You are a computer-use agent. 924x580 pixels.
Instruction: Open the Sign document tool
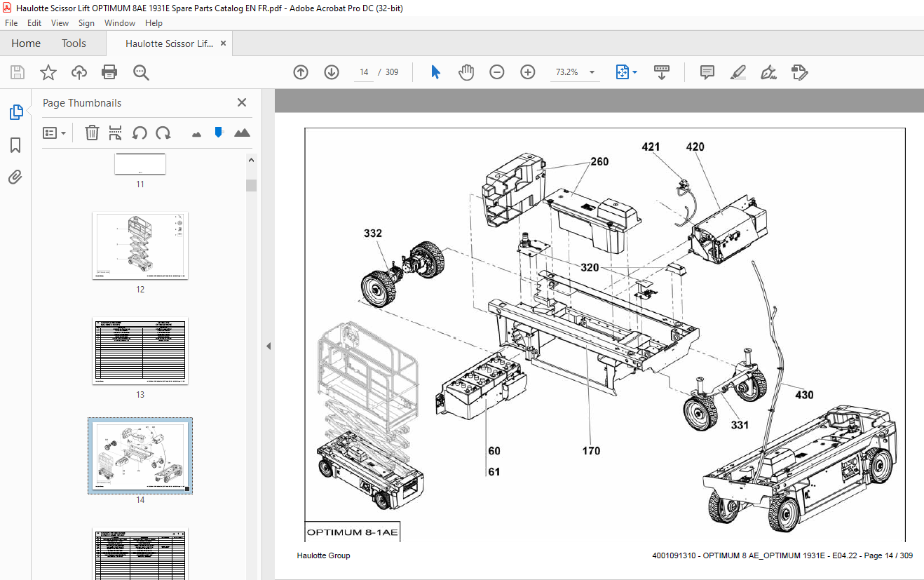tap(768, 72)
